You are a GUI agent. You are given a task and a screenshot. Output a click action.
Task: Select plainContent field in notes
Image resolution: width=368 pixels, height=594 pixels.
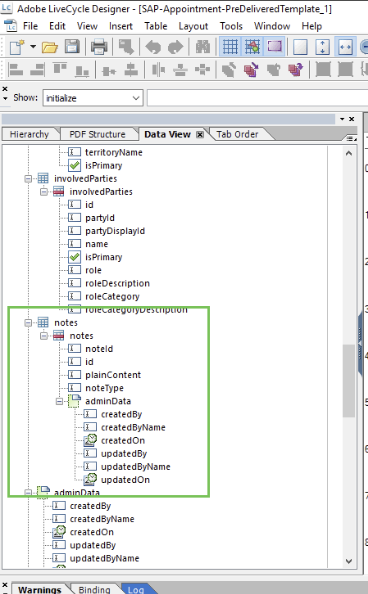(x=113, y=375)
